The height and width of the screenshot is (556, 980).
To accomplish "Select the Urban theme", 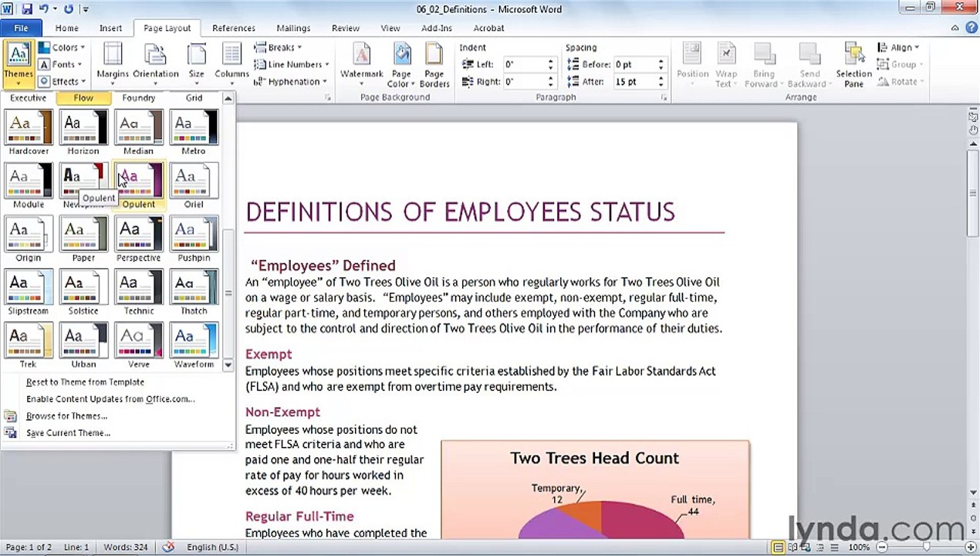I will (83, 346).
